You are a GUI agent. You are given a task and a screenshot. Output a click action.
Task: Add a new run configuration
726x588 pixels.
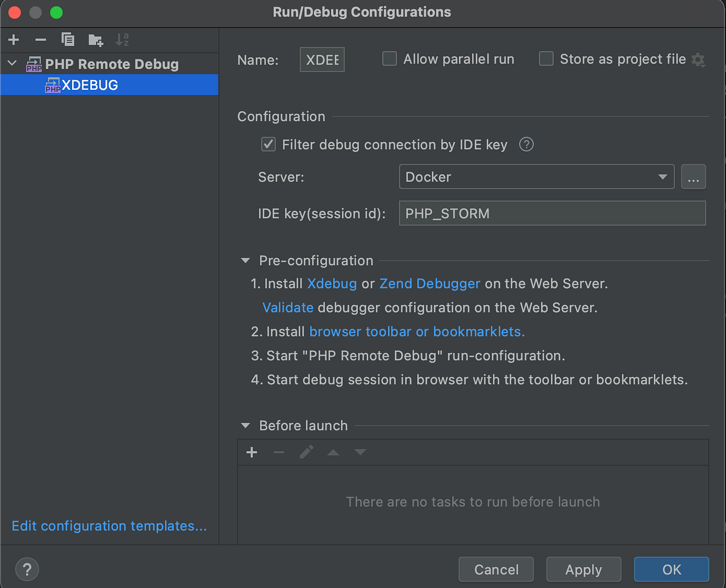pyautogui.click(x=13, y=40)
